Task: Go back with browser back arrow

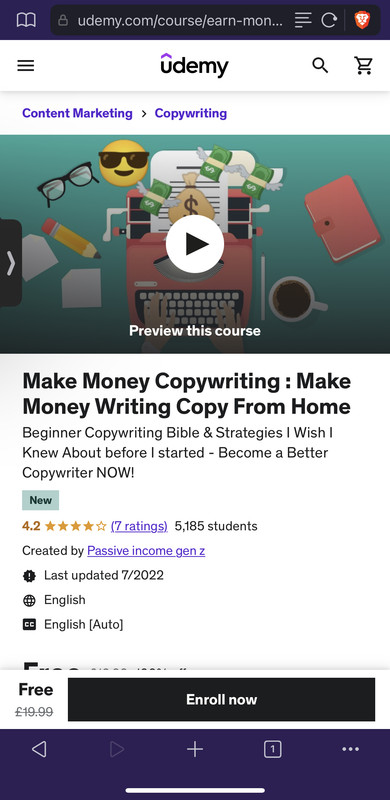Action: pos(39,749)
